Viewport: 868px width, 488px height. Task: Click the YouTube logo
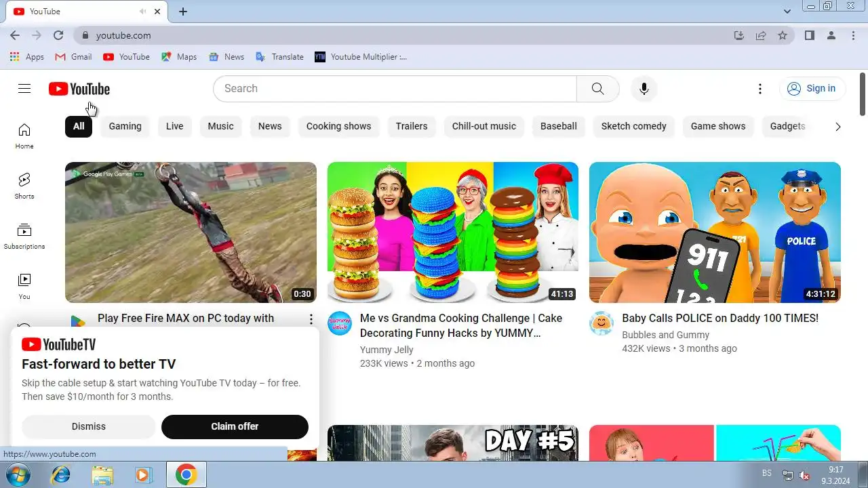(x=79, y=89)
